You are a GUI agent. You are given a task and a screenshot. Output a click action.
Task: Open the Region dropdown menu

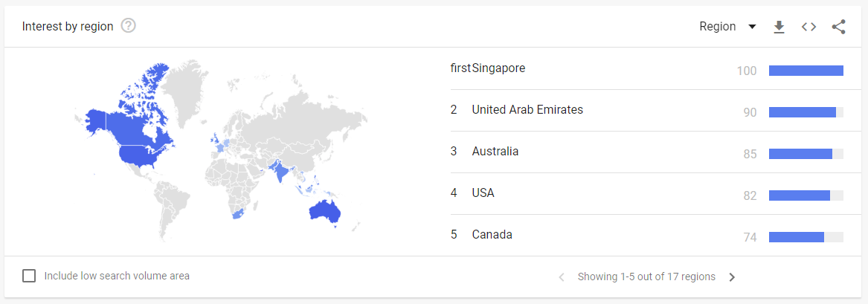pyautogui.click(x=727, y=27)
